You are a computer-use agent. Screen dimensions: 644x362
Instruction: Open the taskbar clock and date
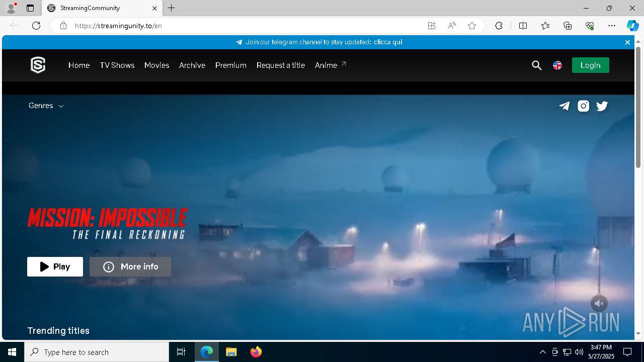(x=601, y=352)
